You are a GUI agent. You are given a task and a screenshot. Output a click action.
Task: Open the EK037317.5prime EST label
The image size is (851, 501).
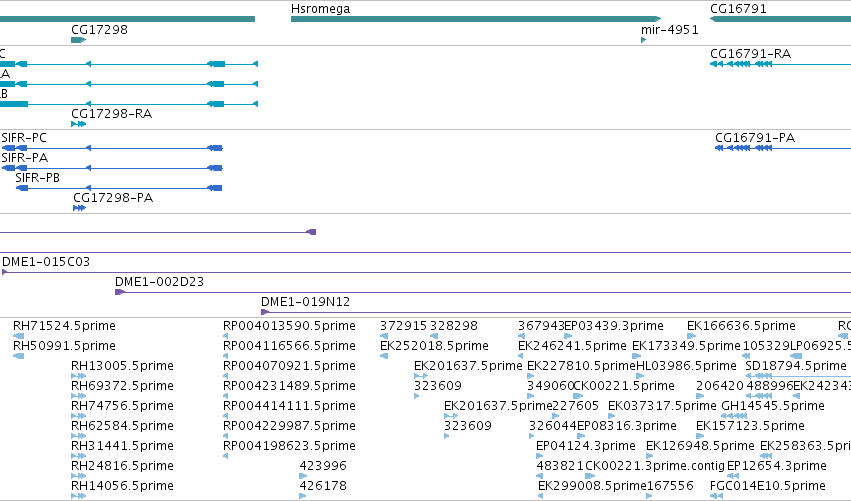pos(663,406)
